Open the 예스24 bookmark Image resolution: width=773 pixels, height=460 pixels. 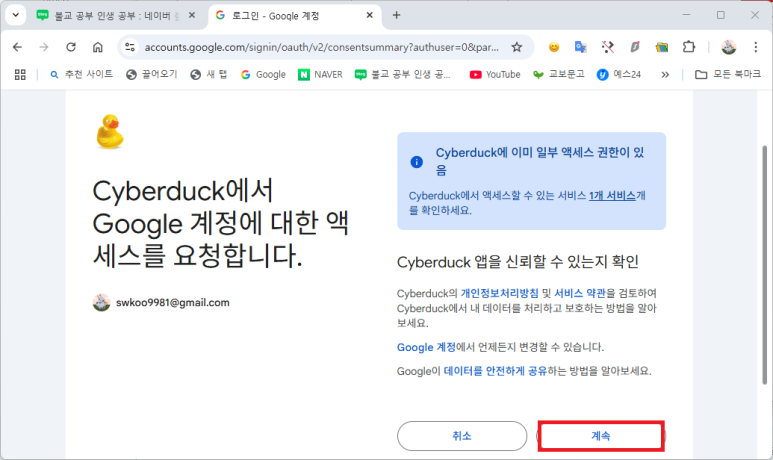[x=619, y=74]
